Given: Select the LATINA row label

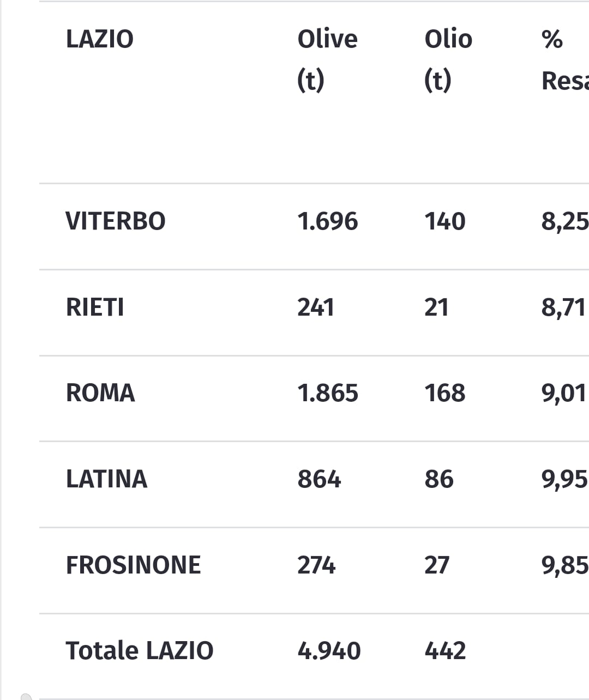Looking at the screenshot, I should (x=106, y=479).
